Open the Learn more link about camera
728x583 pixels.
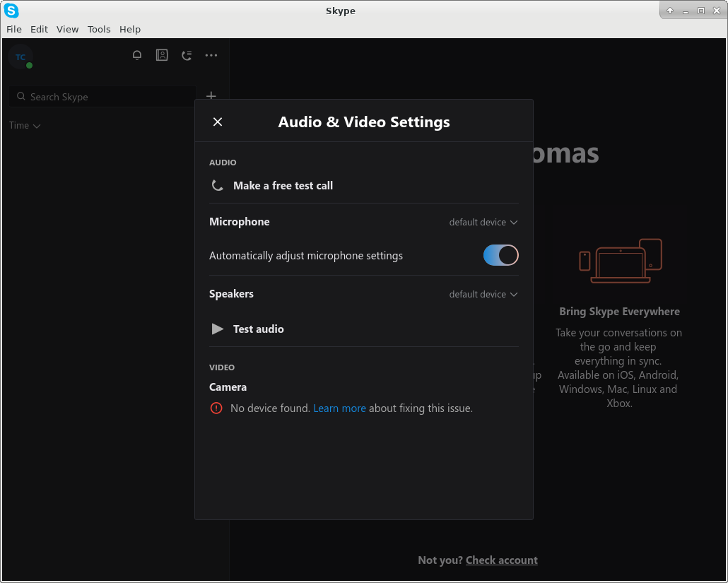339,408
